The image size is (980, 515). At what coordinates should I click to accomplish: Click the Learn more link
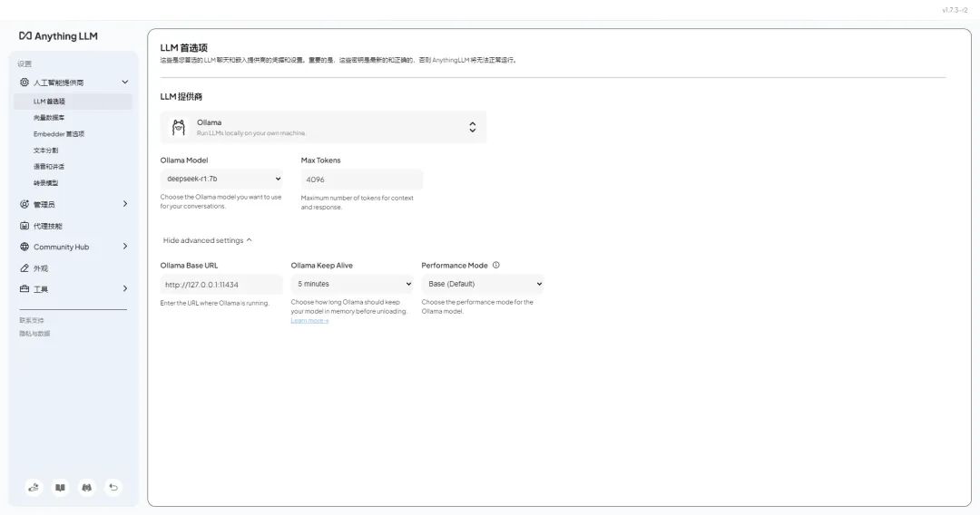pos(309,321)
